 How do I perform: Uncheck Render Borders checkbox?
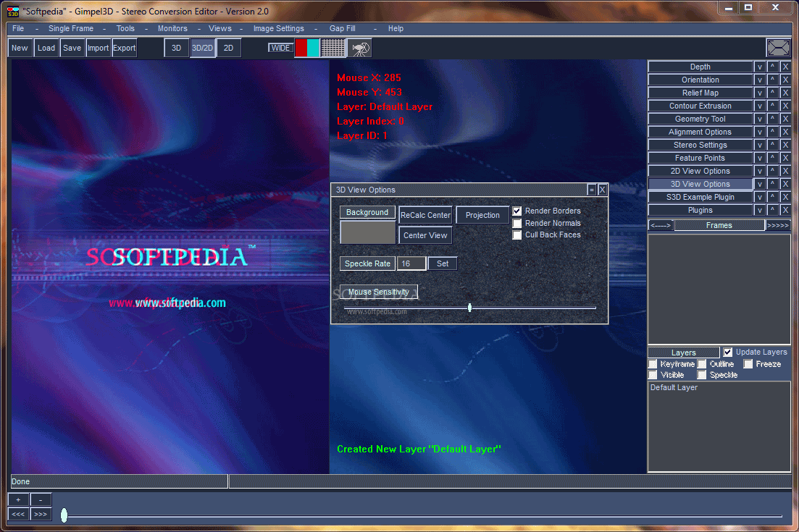(x=516, y=211)
